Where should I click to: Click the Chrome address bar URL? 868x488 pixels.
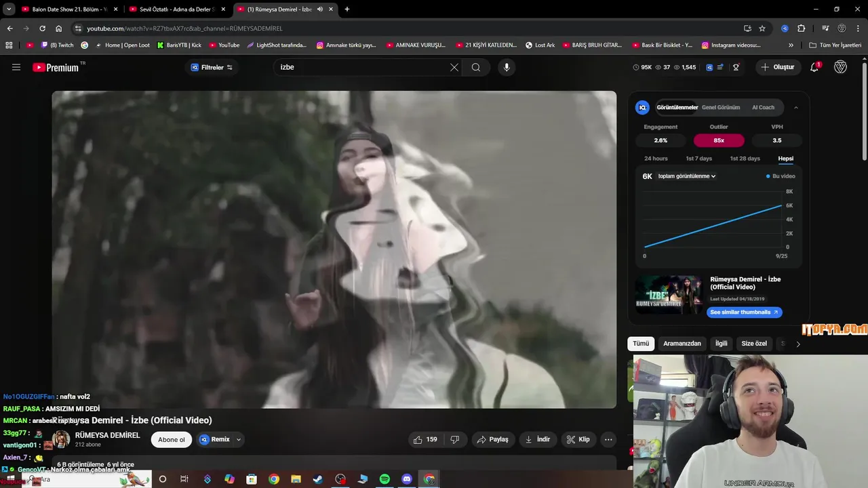(x=184, y=28)
